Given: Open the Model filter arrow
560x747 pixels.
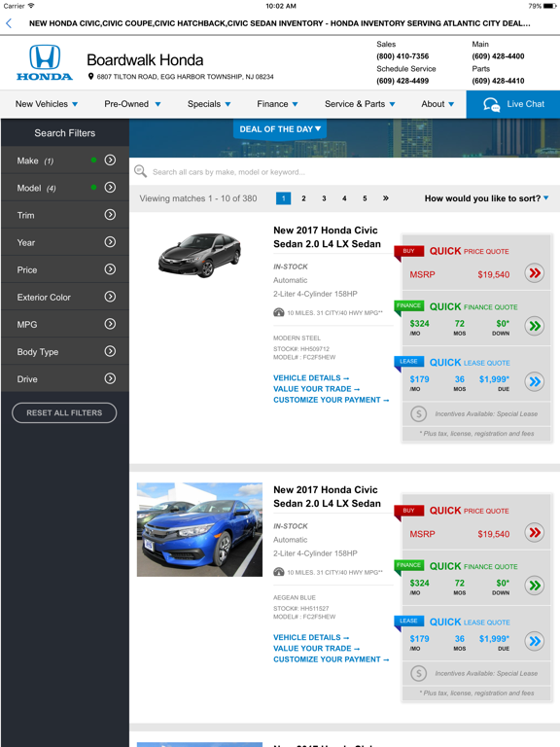Looking at the screenshot, I should click(x=110, y=187).
